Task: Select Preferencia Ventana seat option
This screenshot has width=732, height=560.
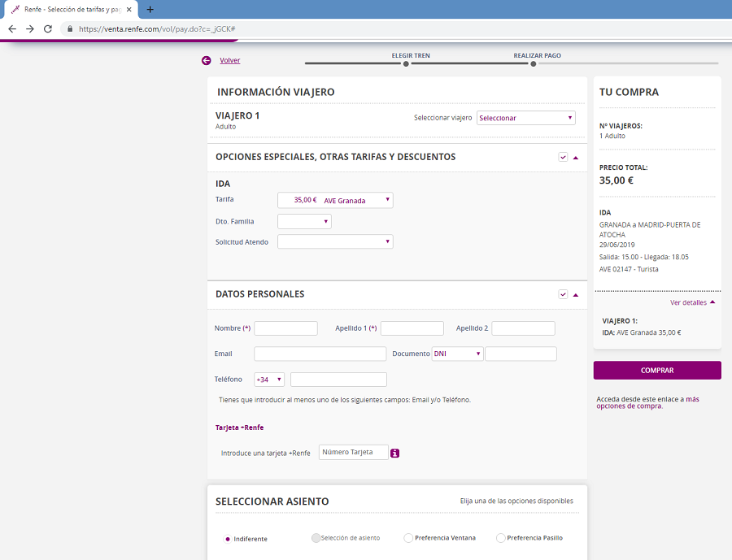Action: pyautogui.click(x=408, y=538)
